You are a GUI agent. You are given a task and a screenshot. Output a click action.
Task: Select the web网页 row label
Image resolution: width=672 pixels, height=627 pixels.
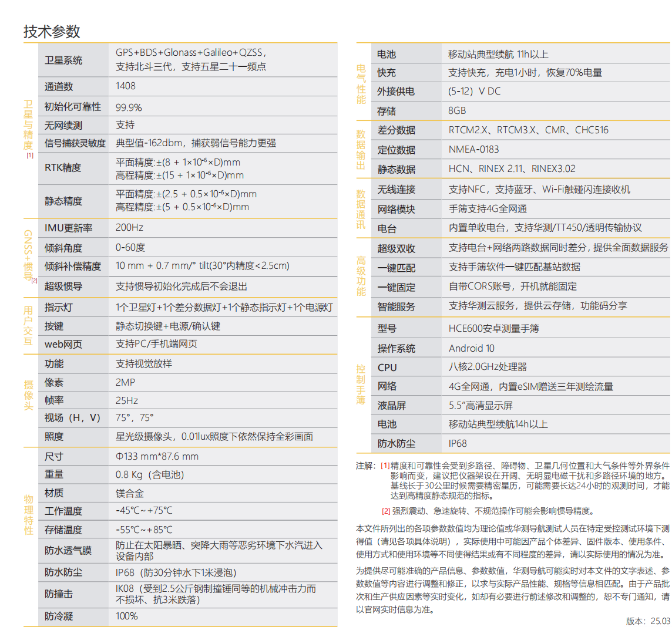point(63,345)
